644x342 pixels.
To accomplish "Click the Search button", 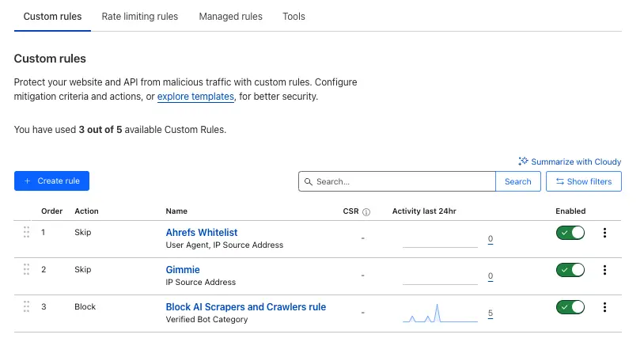I will [x=518, y=181].
